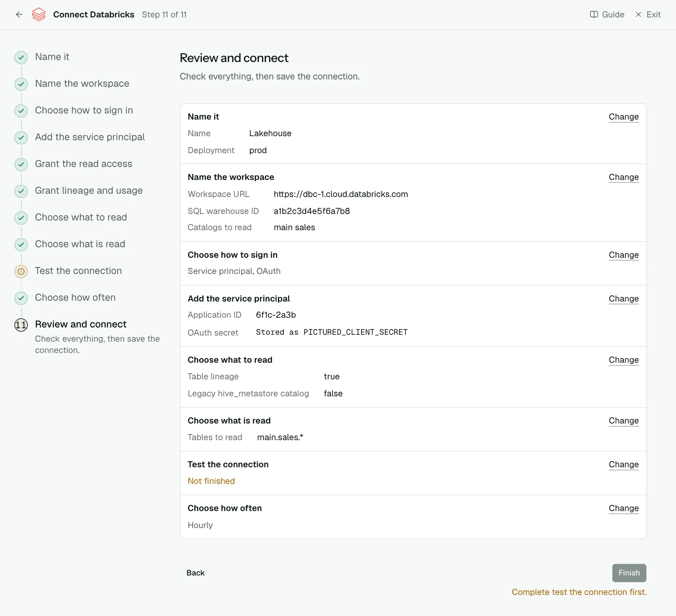Click the Back button
This screenshot has height=616, width=676.
point(195,573)
